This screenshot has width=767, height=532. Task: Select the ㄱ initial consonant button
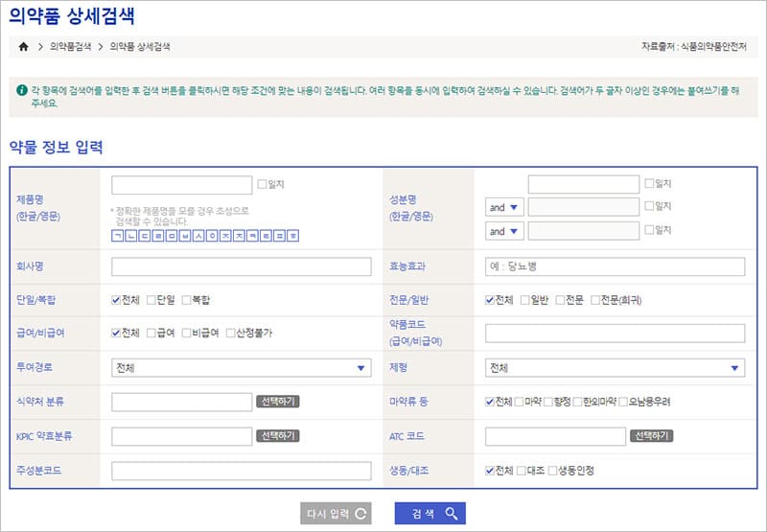(118, 235)
